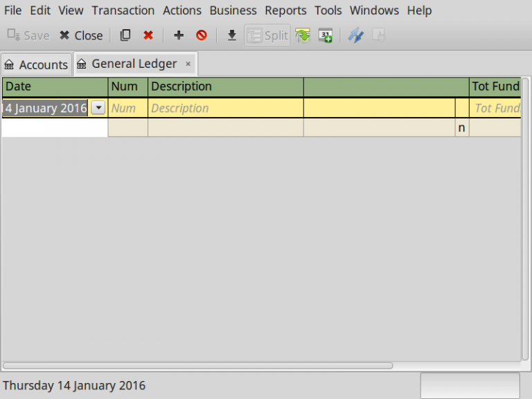Close the General Ledger tab
Viewport: 532px width, 399px height.
click(188, 64)
